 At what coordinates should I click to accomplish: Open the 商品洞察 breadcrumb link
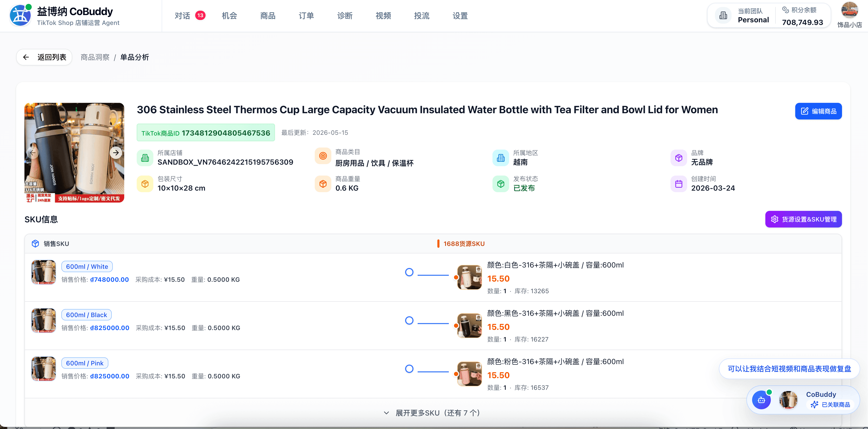95,57
